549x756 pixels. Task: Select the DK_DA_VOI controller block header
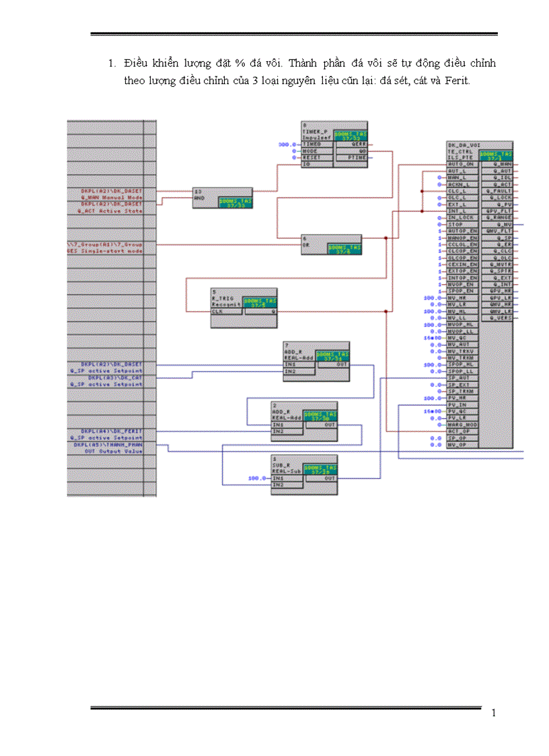pos(464,144)
